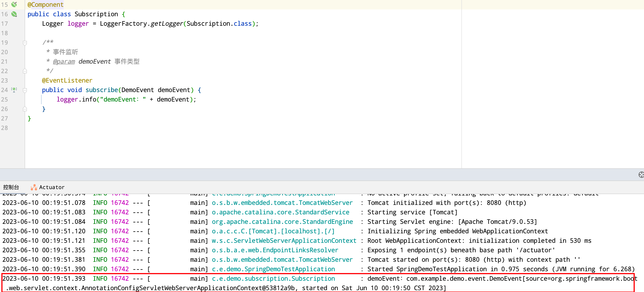Click the c.e.demo.subscription.Subscription logger name
Viewport: 644px width, 292px height.
click(273, 278)
